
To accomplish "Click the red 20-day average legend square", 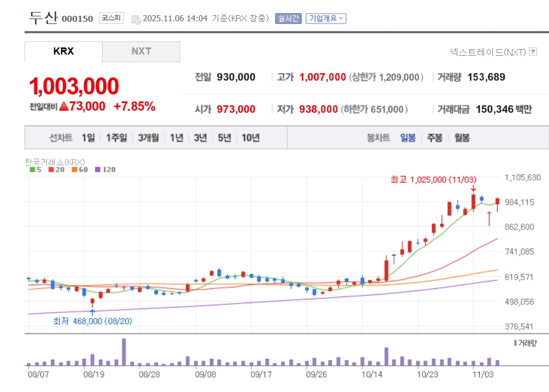I will click(x=51, y=170).
